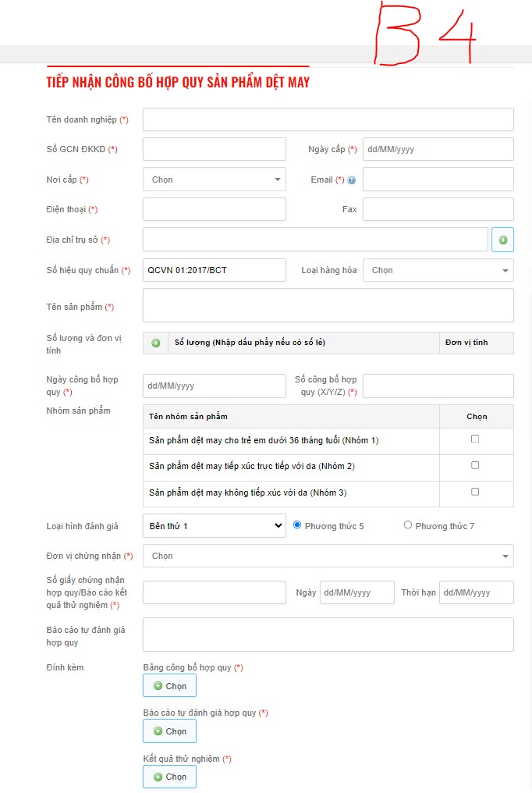Click the 'Sản phẩm dệt may tiếp xúc trực tiếp với da (Nhóm 2)' text
Screen dimensions: 532x793
252,466
